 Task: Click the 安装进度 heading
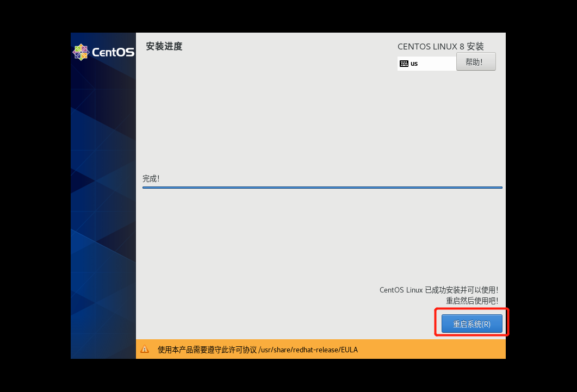(164, 46)
